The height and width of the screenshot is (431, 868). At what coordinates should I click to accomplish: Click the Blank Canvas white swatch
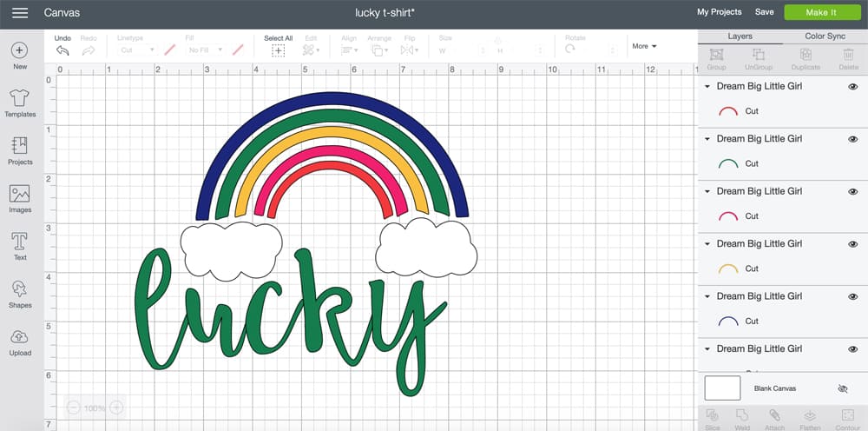pos(722,388)
